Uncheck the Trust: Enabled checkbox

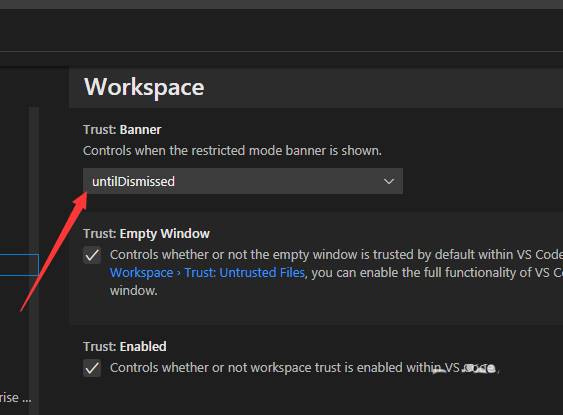[92, 368]
